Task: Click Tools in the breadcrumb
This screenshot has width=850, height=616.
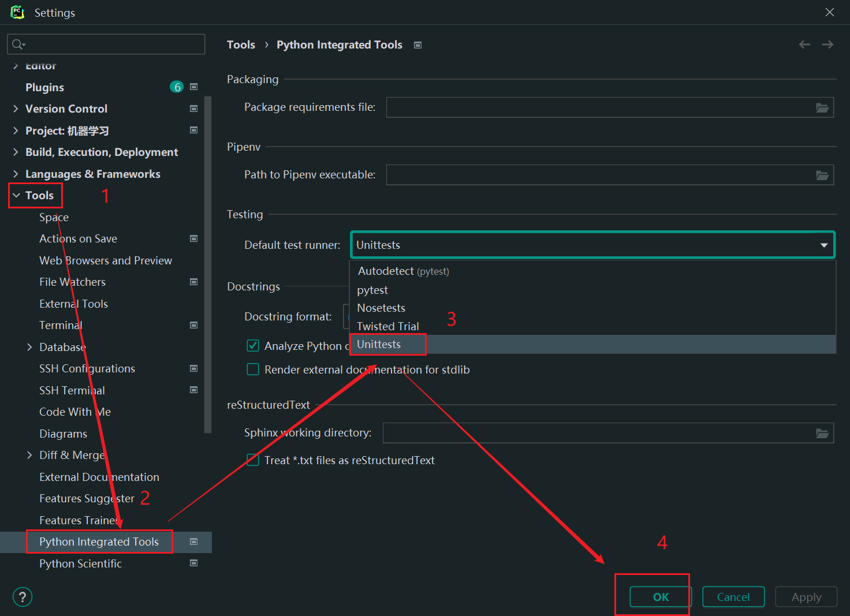Action: [241, 44]
